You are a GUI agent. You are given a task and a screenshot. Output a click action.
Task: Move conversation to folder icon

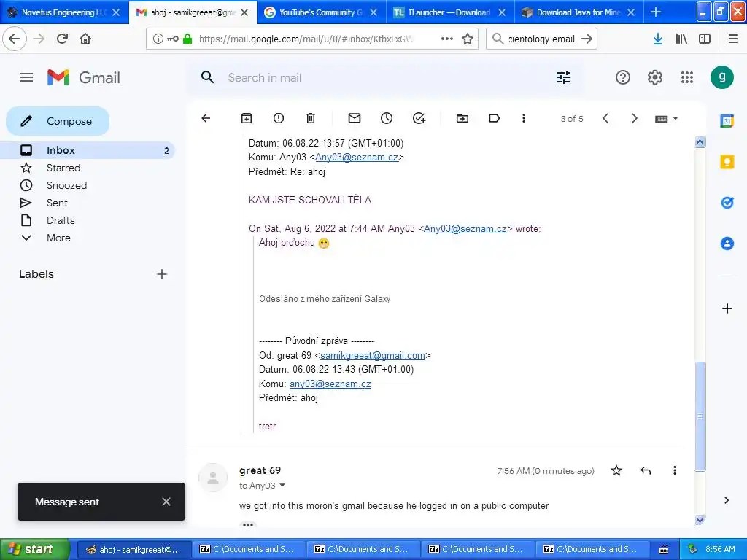462,118
